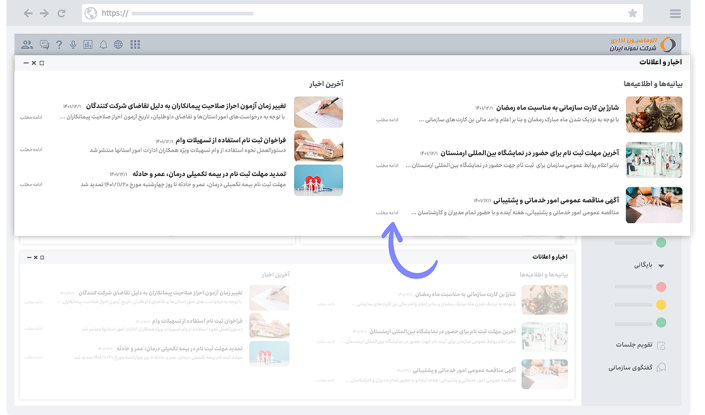Open front-panel title شارژ بن کارت سازمانی
The width and height of the screenshot is (705, 415).
558,107
